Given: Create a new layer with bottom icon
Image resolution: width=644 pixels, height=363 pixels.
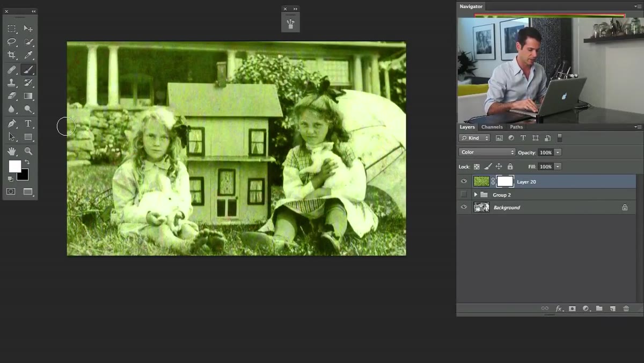Looking at the screenshot, I should (x=612, y=308).
